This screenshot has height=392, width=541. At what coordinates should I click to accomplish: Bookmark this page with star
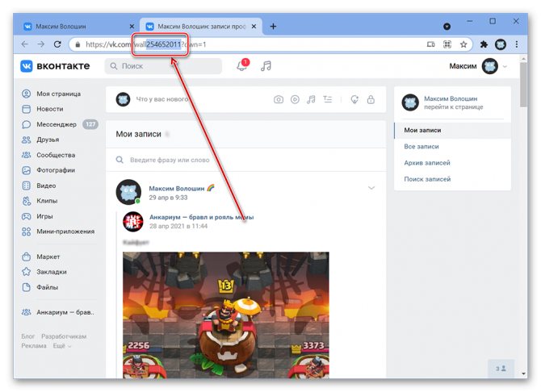click(463, 44)
